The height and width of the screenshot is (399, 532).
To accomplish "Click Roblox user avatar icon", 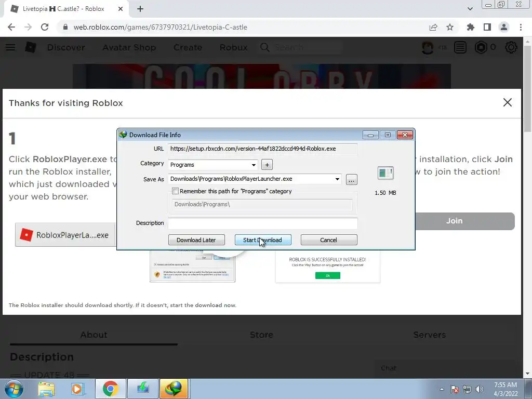I will (x=427, y=47).
